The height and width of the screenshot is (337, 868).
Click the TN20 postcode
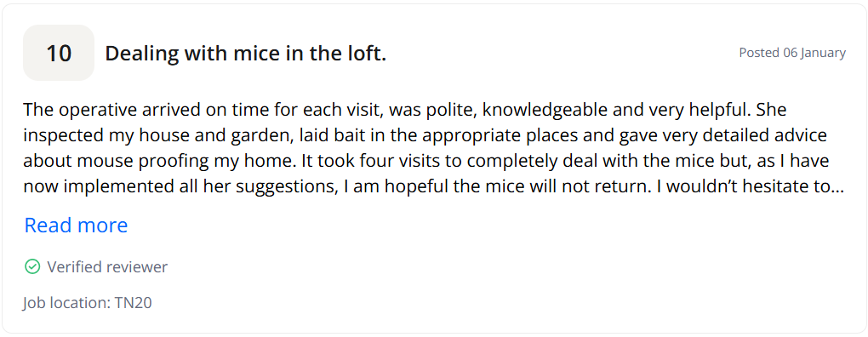coord(134,303)
